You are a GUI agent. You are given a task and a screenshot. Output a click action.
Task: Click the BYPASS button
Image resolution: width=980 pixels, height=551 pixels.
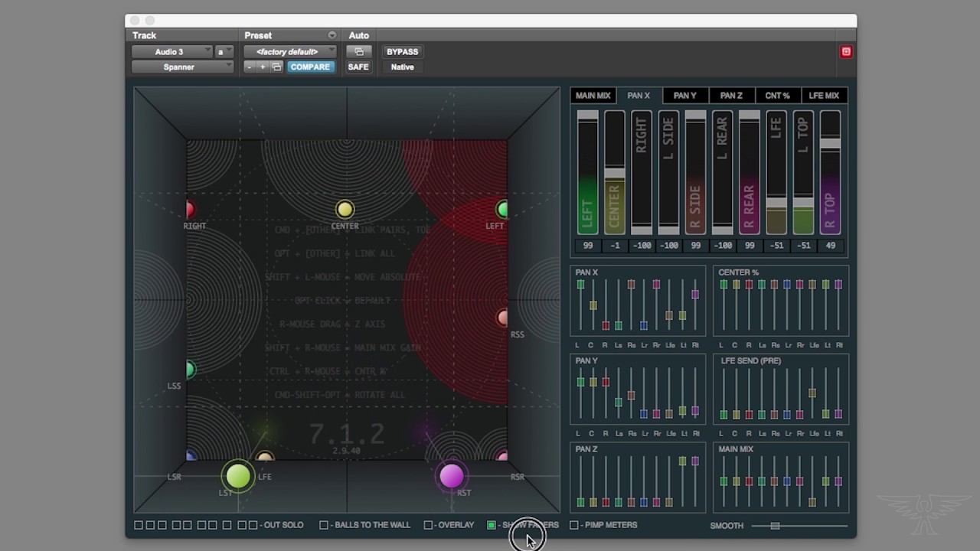(403, 51)
